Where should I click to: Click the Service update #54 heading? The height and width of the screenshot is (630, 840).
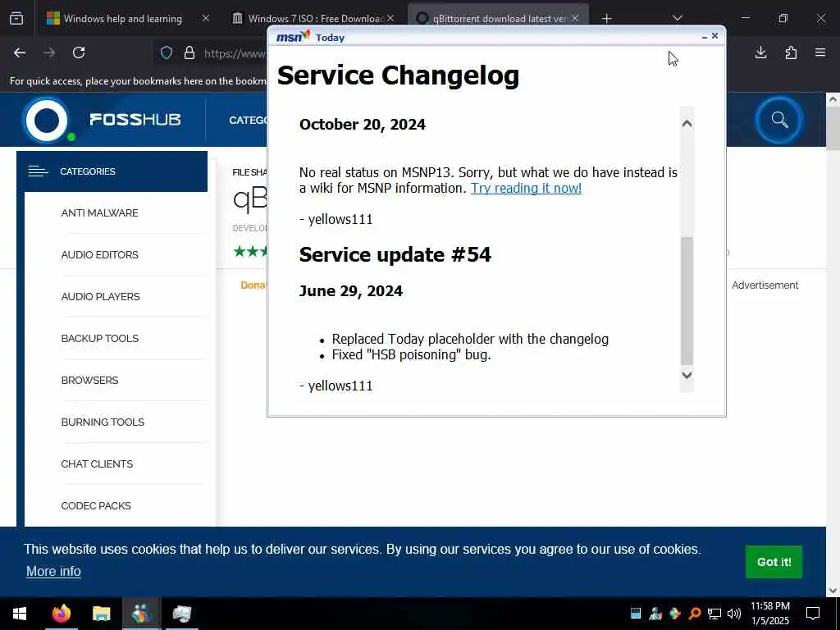[395, 254]
